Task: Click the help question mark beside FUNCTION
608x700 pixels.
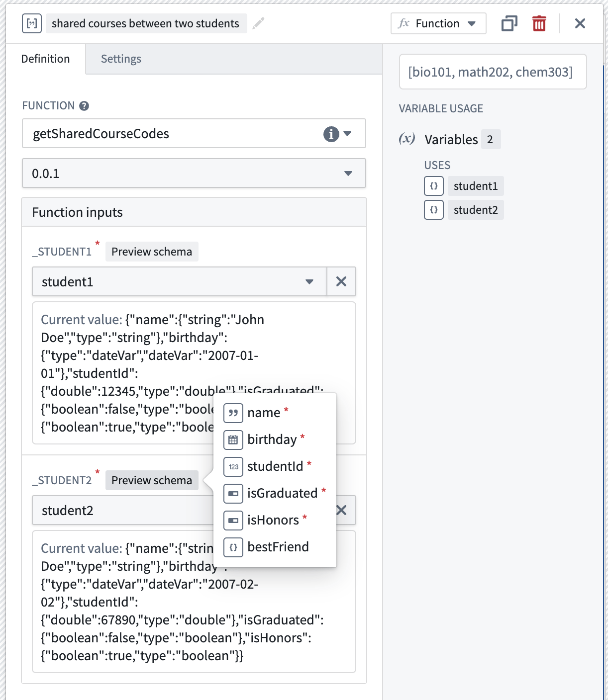Action: tap(84, 106)
